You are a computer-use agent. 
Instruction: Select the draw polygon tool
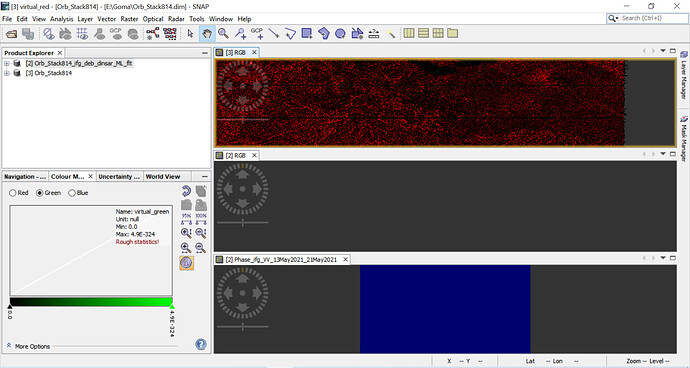(324, 34)
